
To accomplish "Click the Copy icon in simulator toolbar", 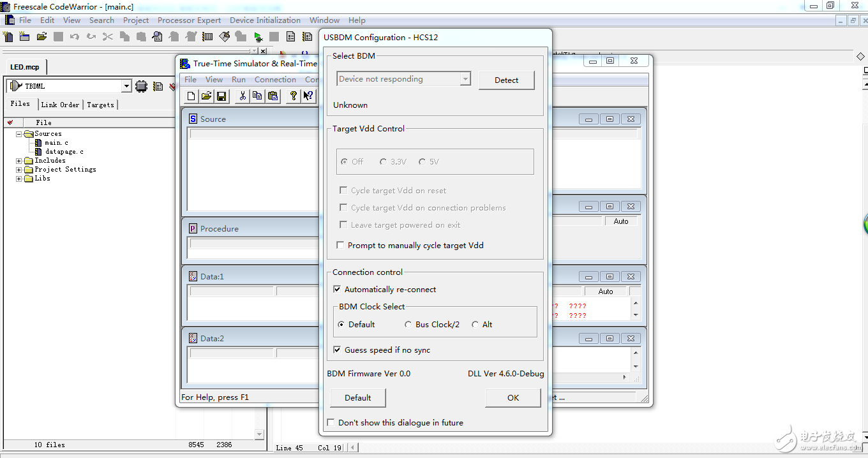I will pyautogui.click(x=258, y=96).
